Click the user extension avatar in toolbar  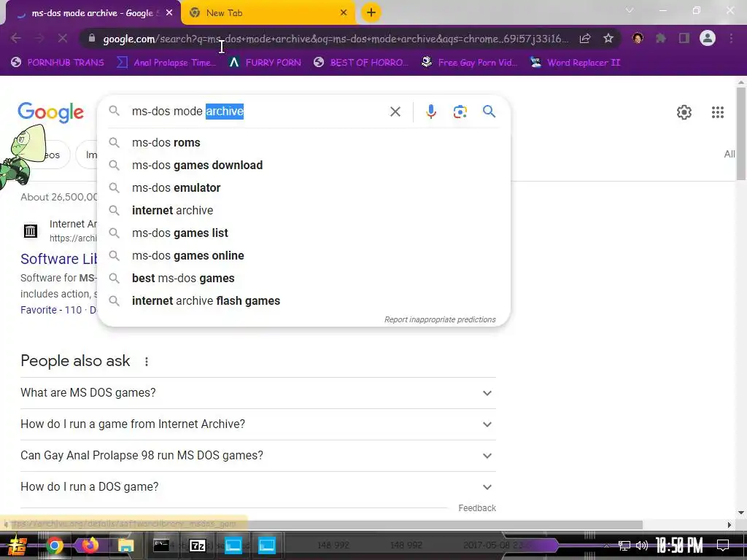click(x=638, y=39)
